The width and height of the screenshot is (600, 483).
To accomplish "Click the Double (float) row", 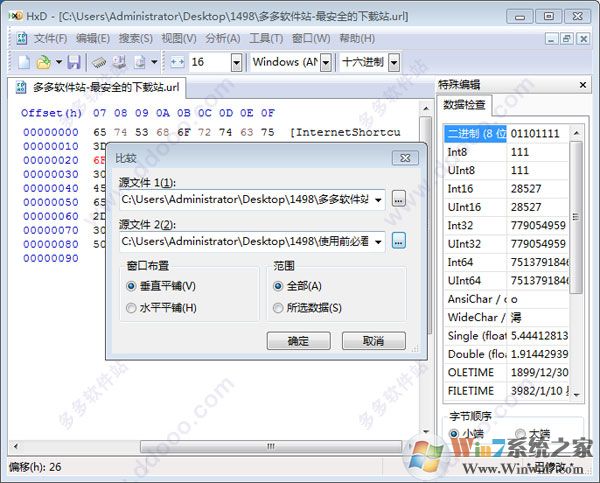I will pyautogui.click(x=506, y=354).
